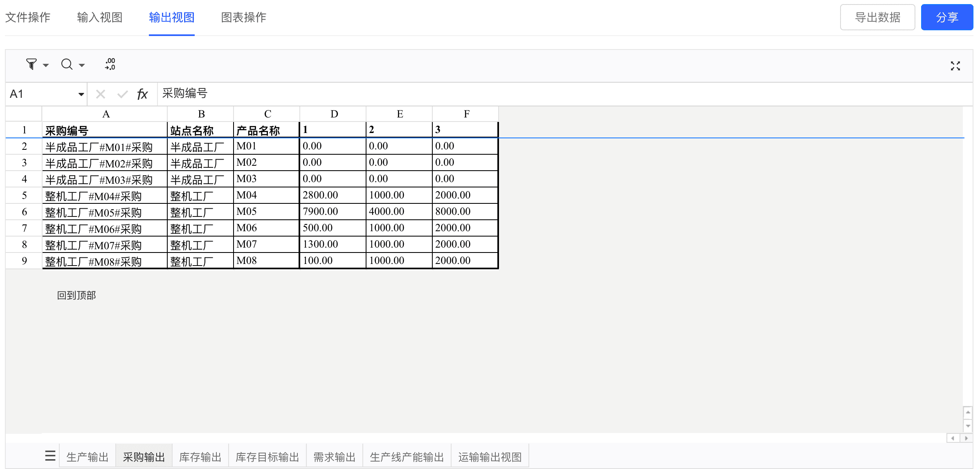Select cell 整机工厂#M04#采购
This screenshot has width=980, height=469.
105,196
